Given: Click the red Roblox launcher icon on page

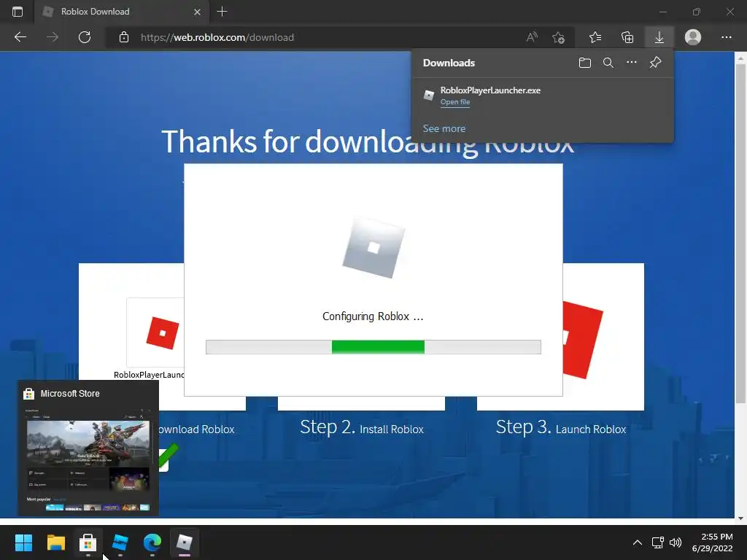Looking at the screenshot, I should (163, 332).
